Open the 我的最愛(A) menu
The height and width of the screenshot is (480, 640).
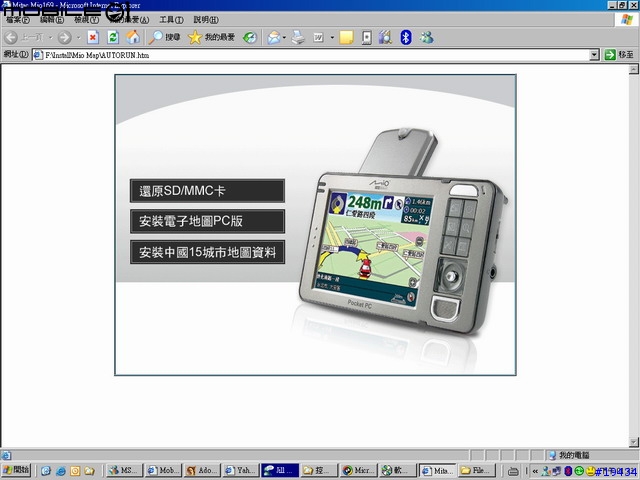pos(129,20)
